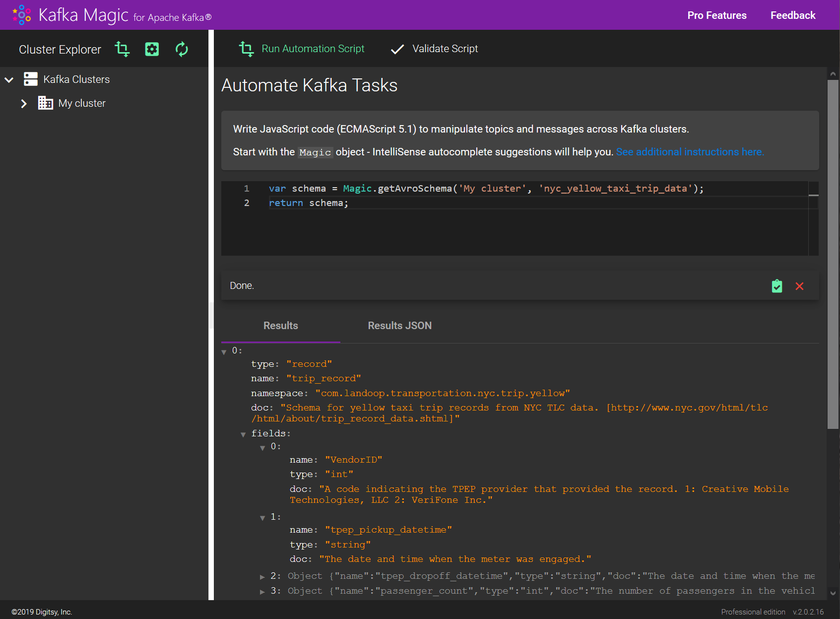The height and width of the screenshot is (619, 840).
Task: Click the Validate Script checkmark icon
Action: (397, 49)
